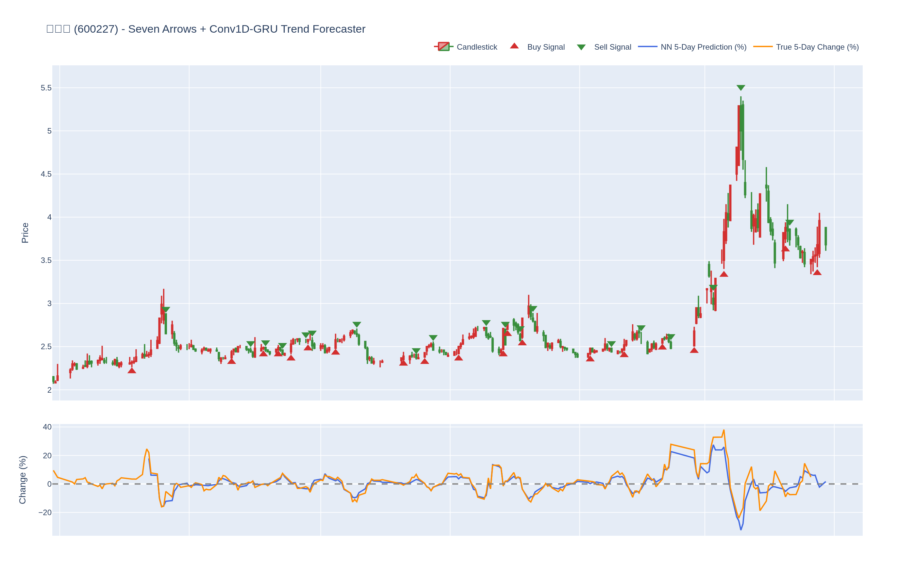Click the 5.5 tick label on price axis
Viewport: 915px width, 588px height.
pos(46,88)
